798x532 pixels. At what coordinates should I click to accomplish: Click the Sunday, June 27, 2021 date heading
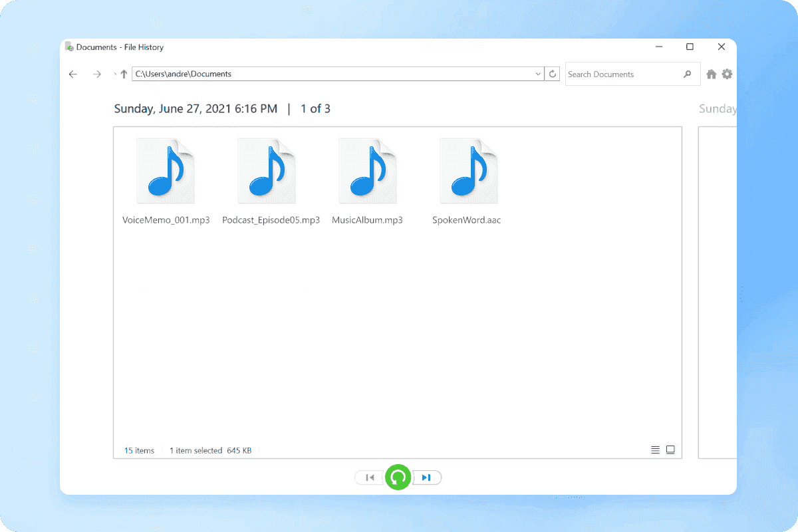(x=196, y=109)
